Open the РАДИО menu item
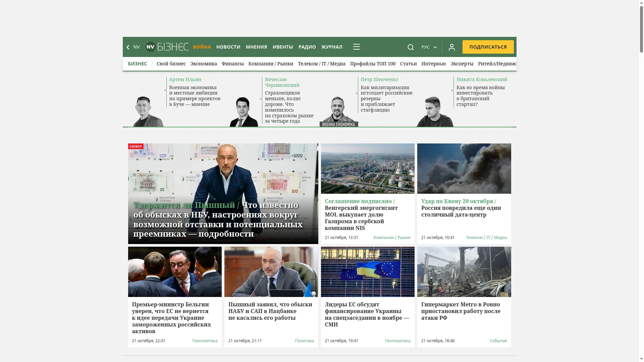Image resolution: width=644 pixels, height=362 pixels. pos(307,47)
